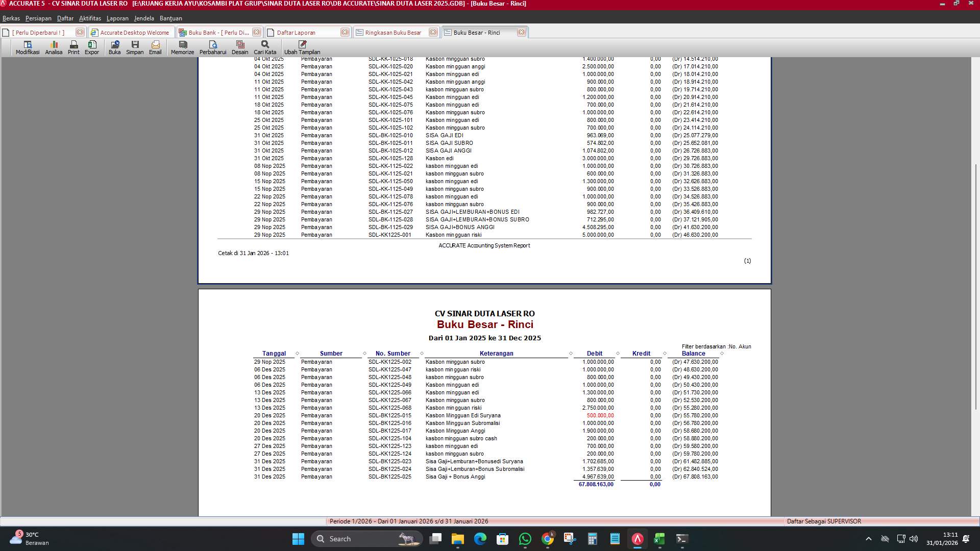Viewport: 980px width, 551px height.
Task: Open the Laporan menu
Action: [117, 18]
